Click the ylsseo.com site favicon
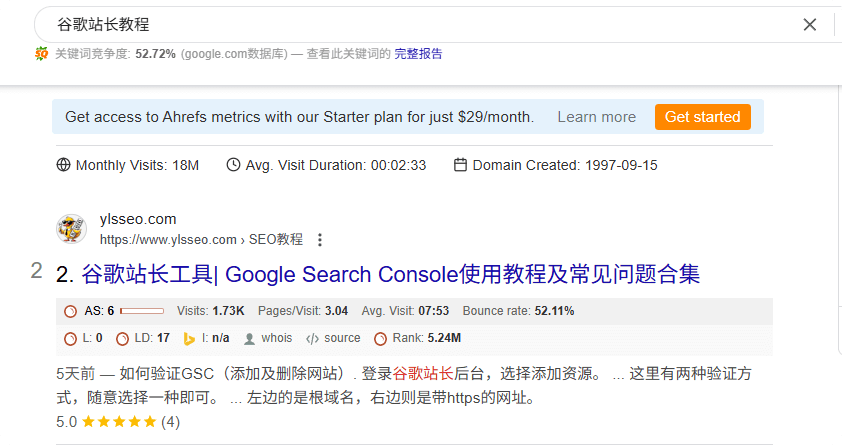842x445 pixels. [x=71, y=229]
